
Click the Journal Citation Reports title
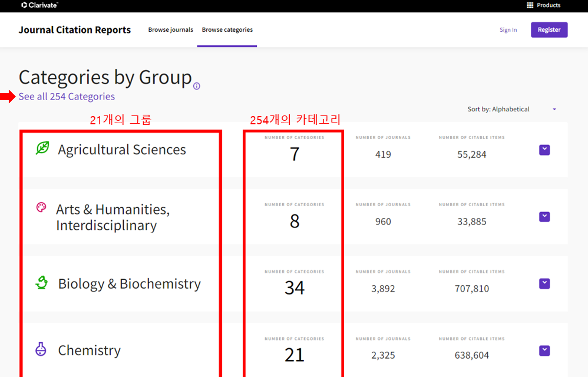75,30
